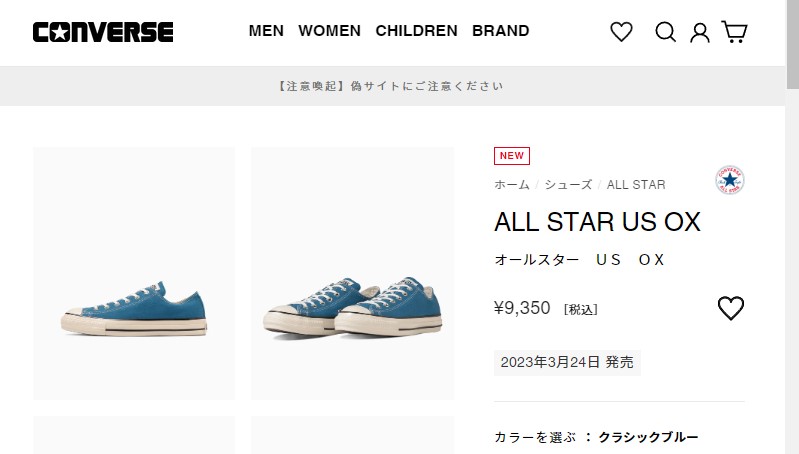Open the CHILDREN menu
The height and width of the screenshot is (454, 799).
tap(416, 31)
